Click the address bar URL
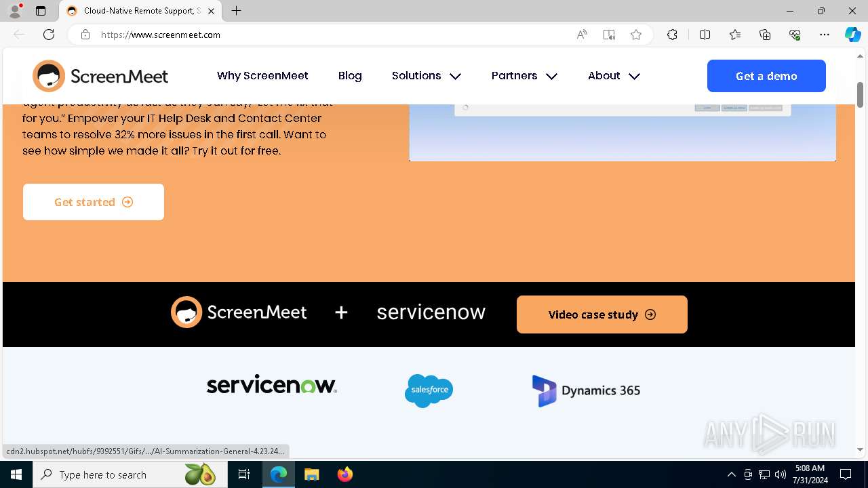The height and width of the screenshot is (488, 868). [161, 35]
